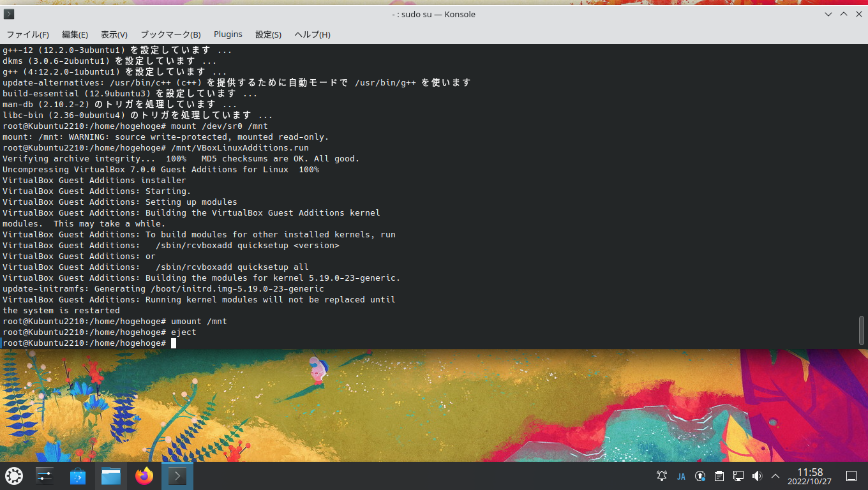Open the 設定(S) menu

[268, 34]
